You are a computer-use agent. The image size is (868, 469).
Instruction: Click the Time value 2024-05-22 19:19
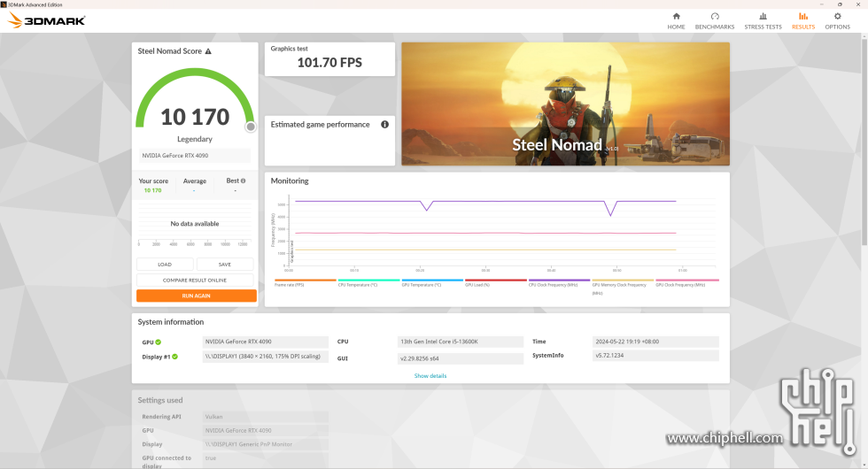[655, 342]
